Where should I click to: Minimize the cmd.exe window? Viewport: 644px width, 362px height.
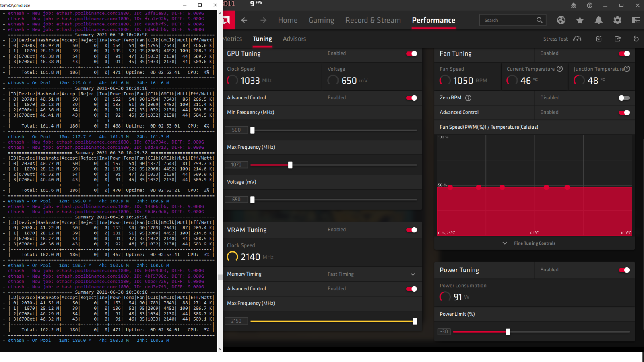(185, 5)
